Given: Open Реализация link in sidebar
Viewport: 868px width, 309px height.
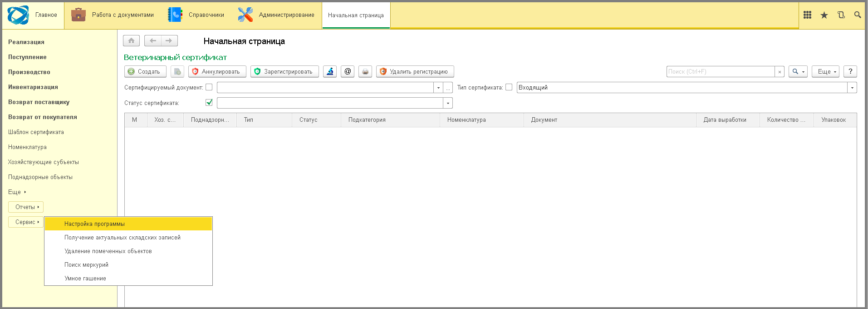Looking at the screenshot, I should [26, 42].
